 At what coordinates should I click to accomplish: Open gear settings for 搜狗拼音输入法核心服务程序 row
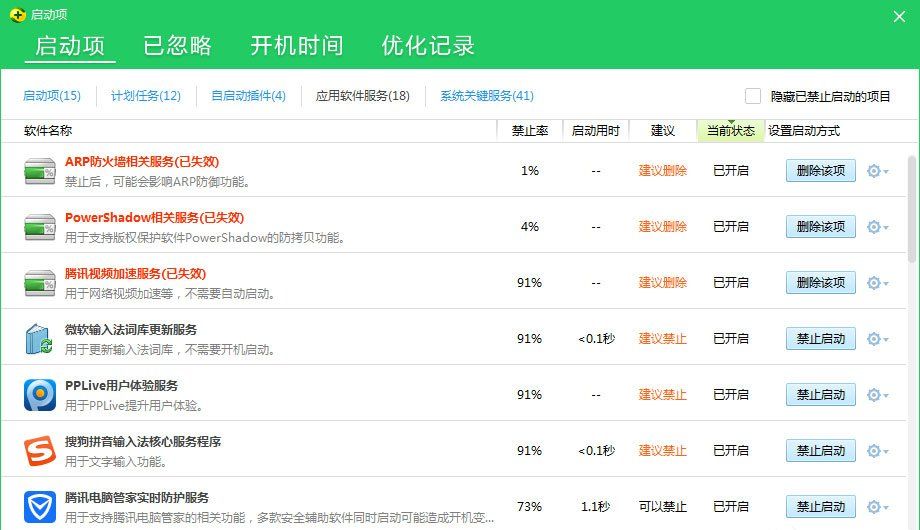tap(877, 451)
